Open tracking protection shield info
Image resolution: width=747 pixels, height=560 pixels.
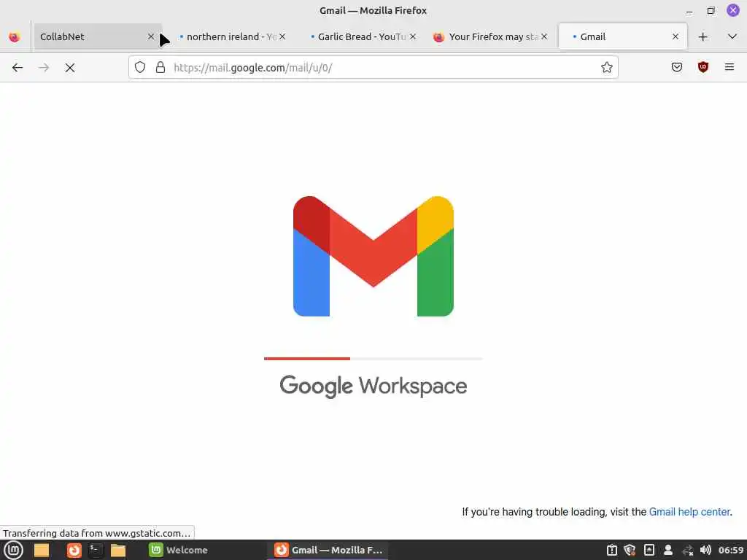140,67
